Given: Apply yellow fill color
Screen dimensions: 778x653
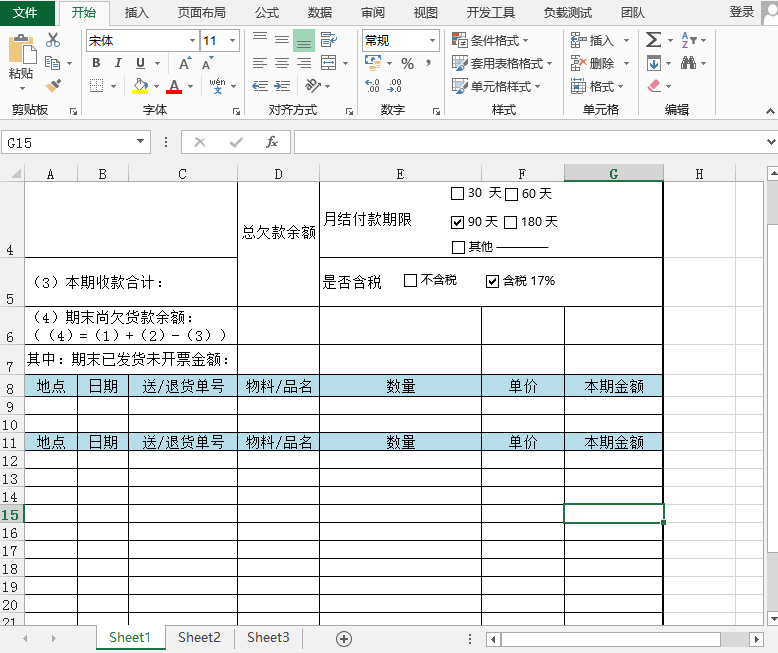Looking at the screenshot, I should coord(140,86).
